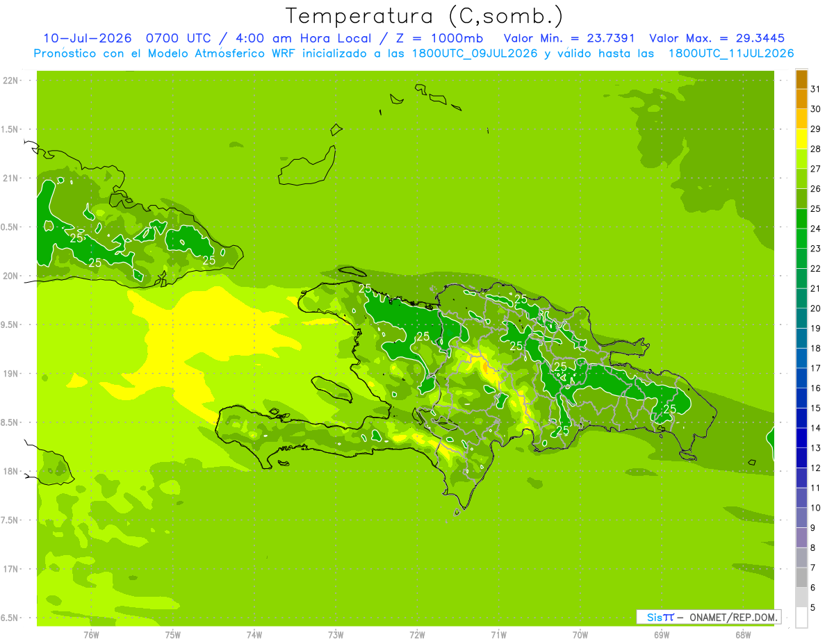The height and width of the screenshot is (644, 834).
Task: Click the gray legend swatch between 6 and 7
Action: pyautogui.click(x=801, y=577)
